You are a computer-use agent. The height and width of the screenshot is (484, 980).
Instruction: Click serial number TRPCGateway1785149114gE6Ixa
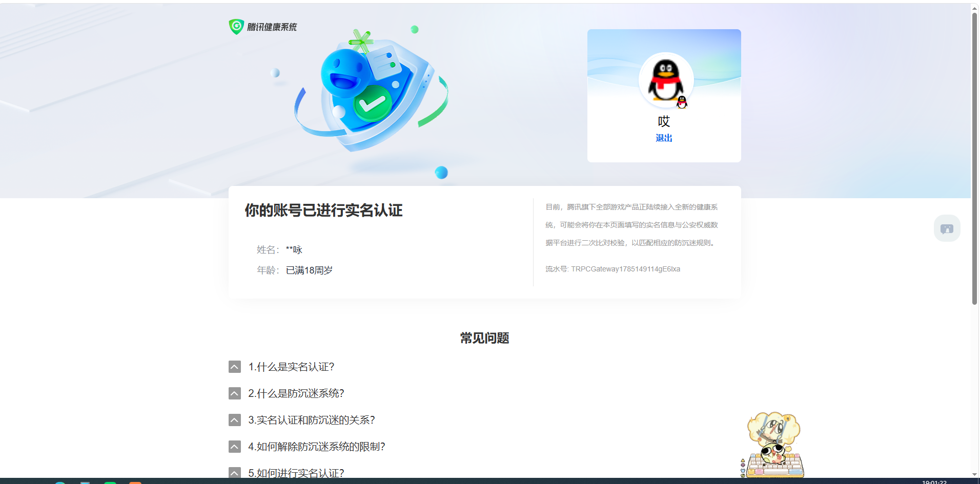(625, 269)
